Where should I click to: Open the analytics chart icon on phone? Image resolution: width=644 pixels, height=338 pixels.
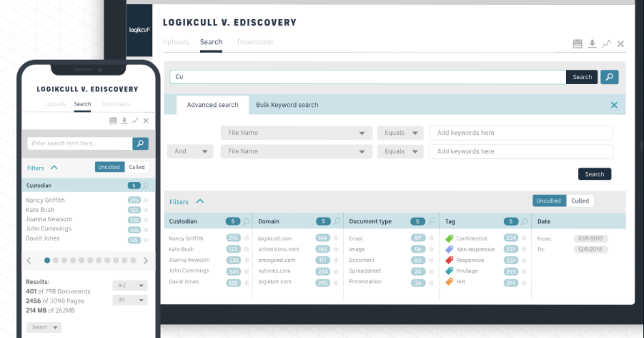point(135,121)
